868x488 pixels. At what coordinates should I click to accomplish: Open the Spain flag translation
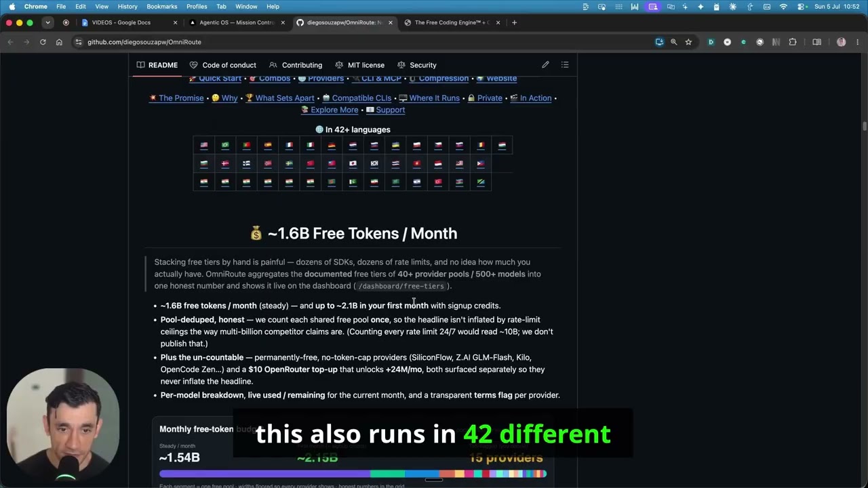pyautogui.click(x=268, y=145)
